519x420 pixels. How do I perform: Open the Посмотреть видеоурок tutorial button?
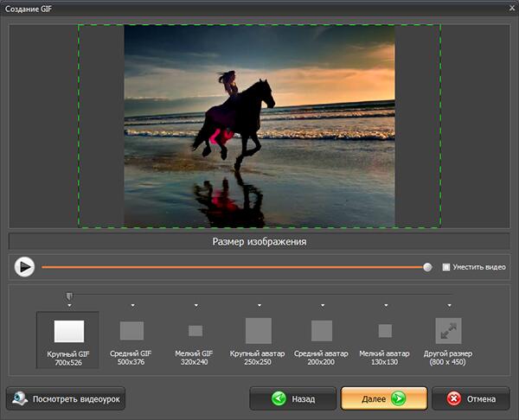pos(67,399)
